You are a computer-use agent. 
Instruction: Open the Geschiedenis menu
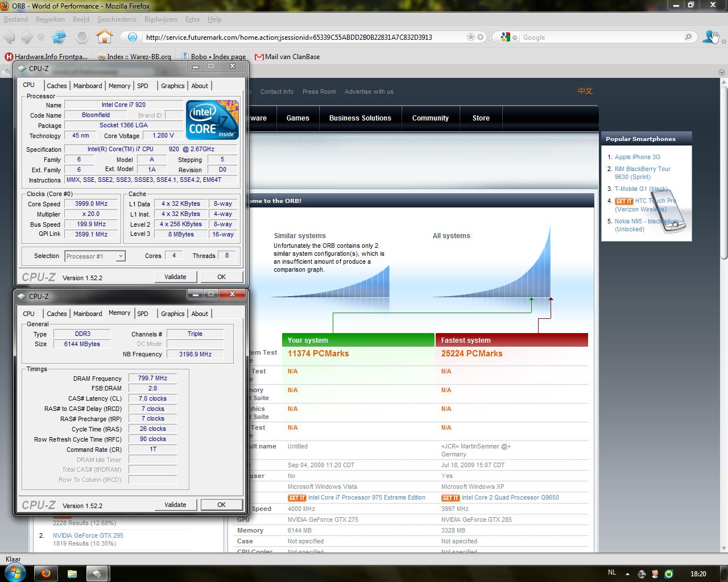(117, 19)
